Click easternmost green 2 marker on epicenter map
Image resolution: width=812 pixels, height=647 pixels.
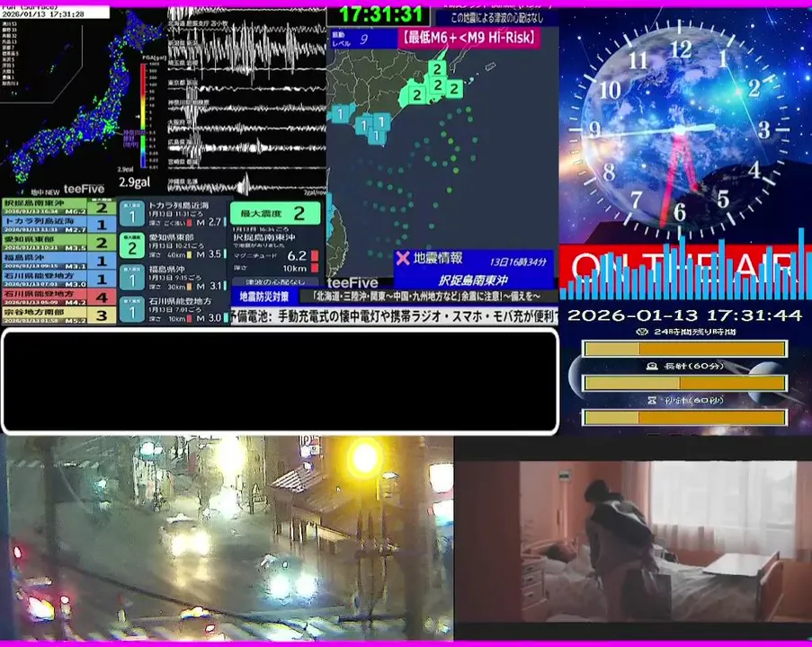tap(454, 88)
